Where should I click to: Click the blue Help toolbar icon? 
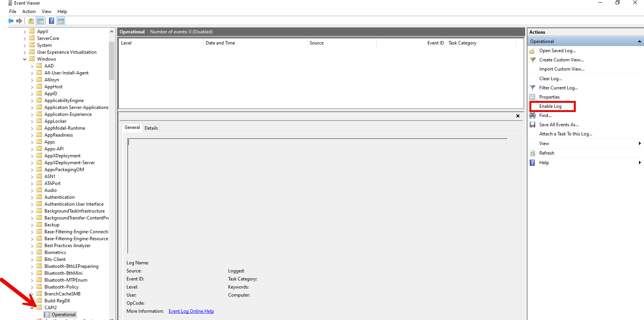point(51,21)
